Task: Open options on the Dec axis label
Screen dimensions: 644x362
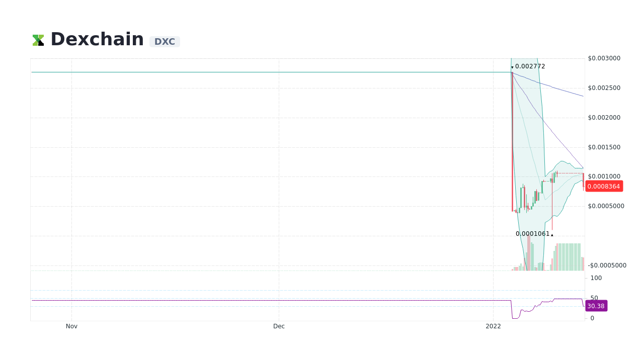Action: tap(279, 326)
